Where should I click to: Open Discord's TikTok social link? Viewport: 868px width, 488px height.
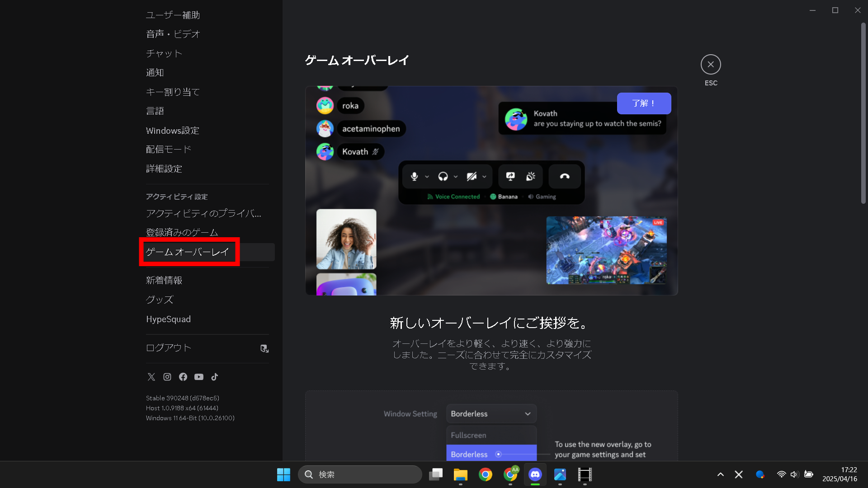[214, 377]
